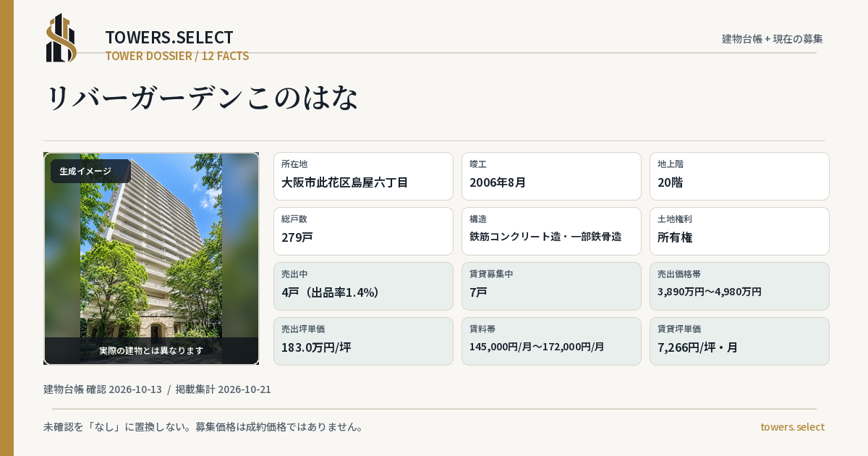
Task: Click the 賃貸募集中 label
Action: [491, 274]
